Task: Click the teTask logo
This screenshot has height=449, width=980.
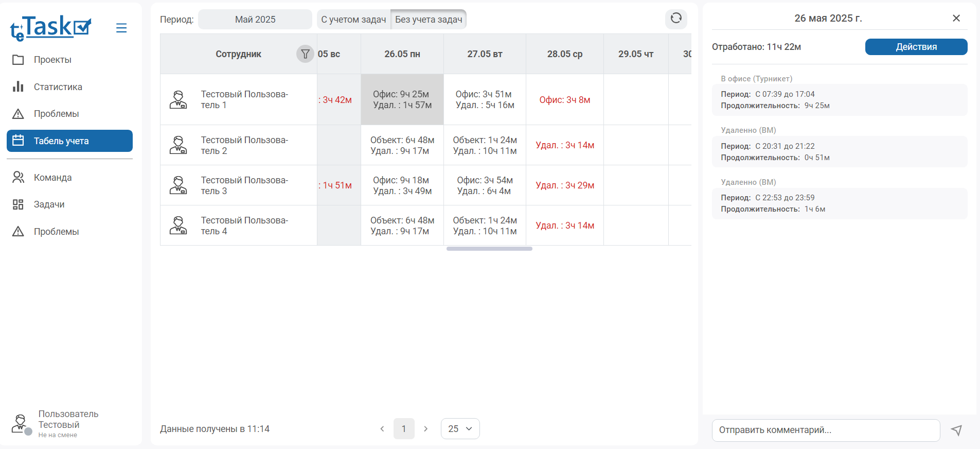Action: coord(50,28)
